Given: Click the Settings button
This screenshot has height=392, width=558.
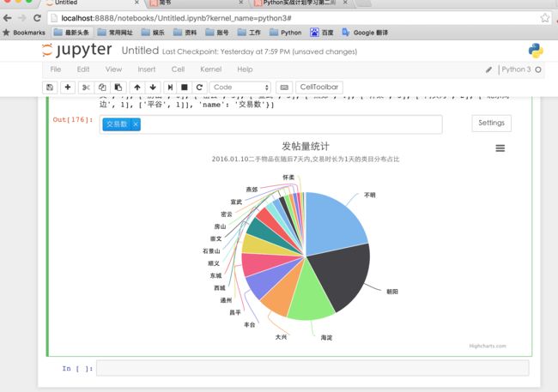Looking at the screenshot, I should coord(491,123).
